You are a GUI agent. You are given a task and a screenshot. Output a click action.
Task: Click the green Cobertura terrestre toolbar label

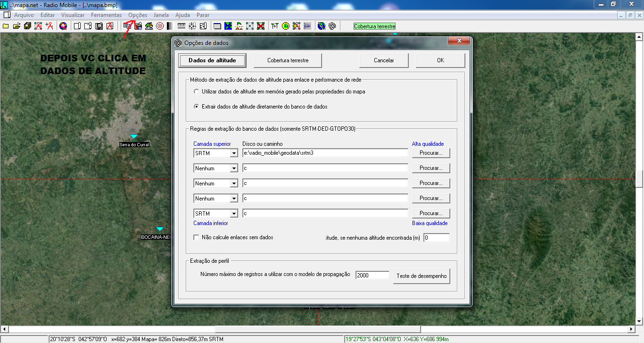point(375,26)
